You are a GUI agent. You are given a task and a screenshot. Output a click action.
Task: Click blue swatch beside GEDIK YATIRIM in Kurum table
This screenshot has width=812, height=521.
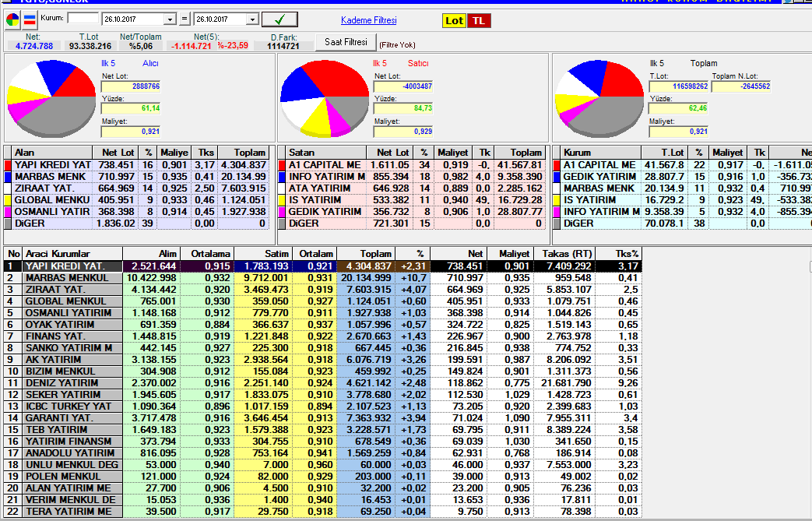click(x=557, y=177)
